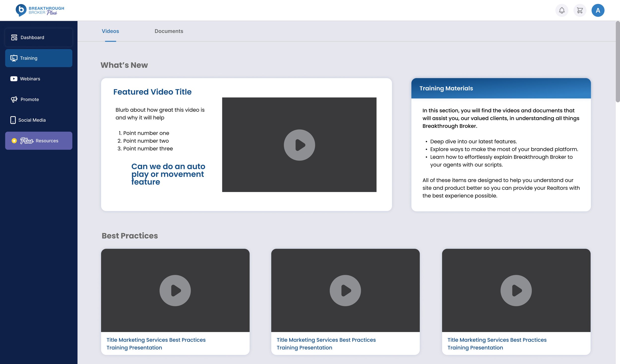Click the notification bell icon
620x364 pixels.
[x=562, y=10]
